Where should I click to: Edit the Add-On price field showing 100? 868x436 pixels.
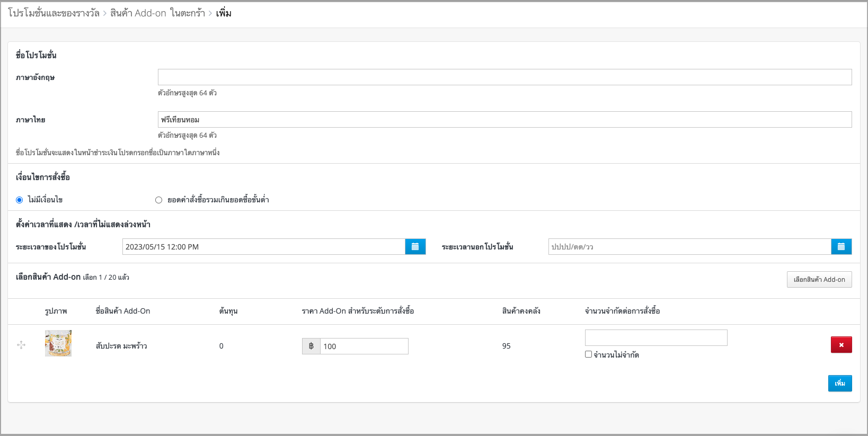364,346
